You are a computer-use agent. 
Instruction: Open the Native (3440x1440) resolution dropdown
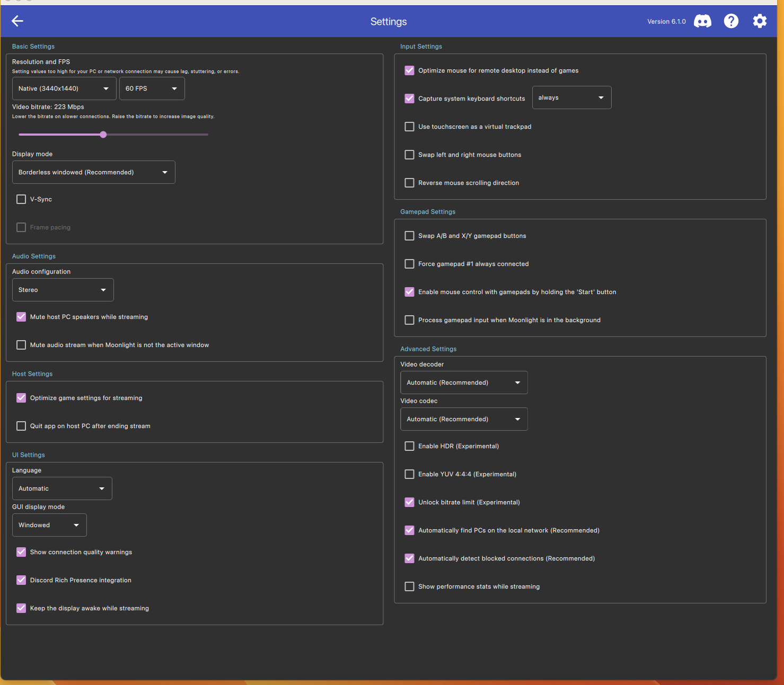click(x=64, y=88)
